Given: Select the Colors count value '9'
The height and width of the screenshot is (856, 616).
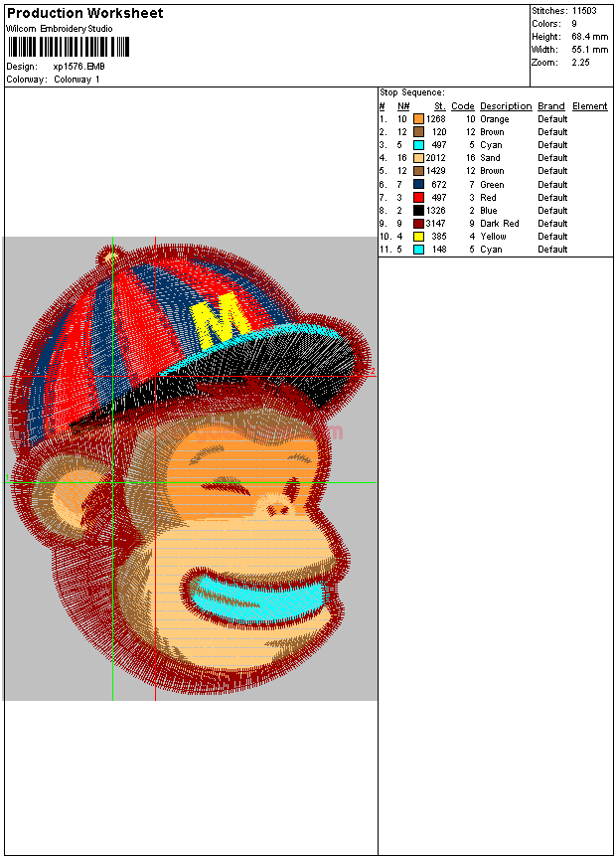Looking at the screenshot, I should [574, 24].
